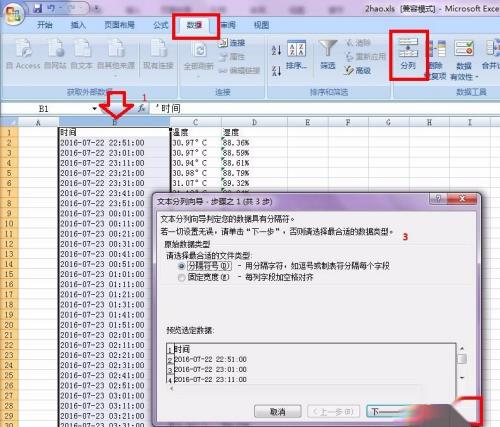Viewport: 500px width, 427px height.
Task: Switch to the 插入 ribbon tab
Action: 78,25
